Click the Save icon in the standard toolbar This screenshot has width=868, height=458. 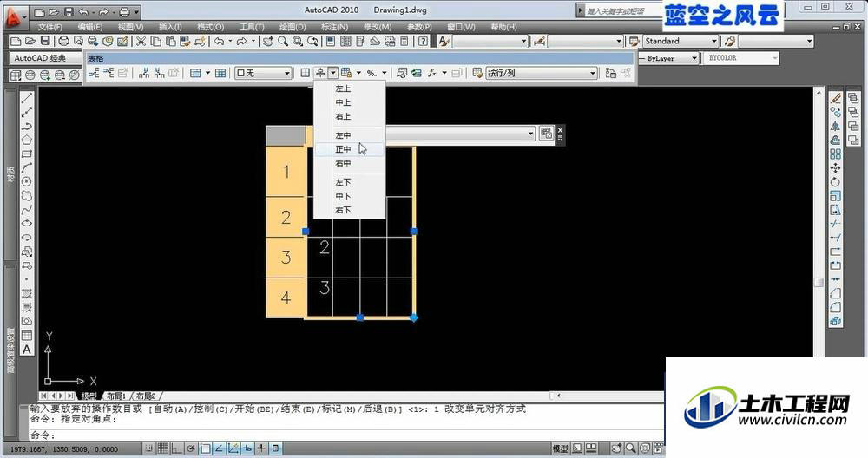[45, 41]
